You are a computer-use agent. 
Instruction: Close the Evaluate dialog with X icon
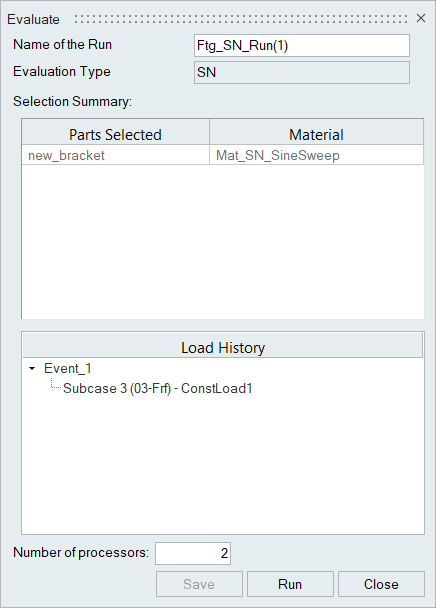click(x=421, y=18)
